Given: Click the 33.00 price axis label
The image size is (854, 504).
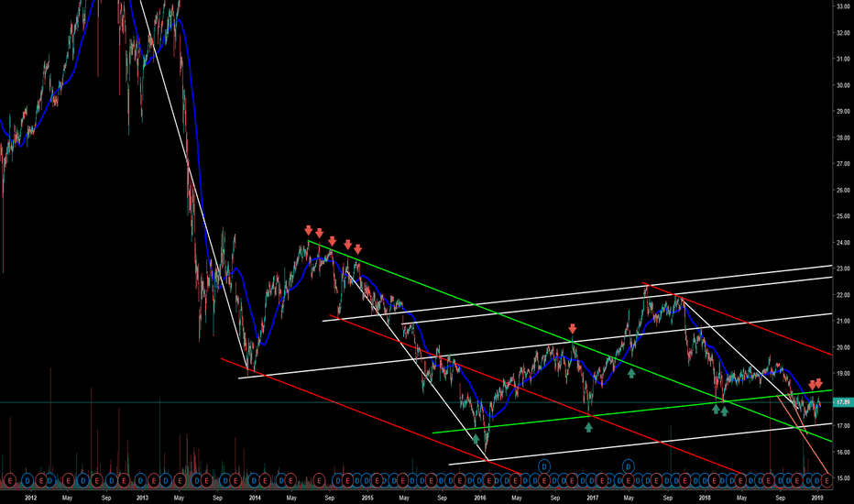Looking at the screenshot, I should (x=843, y=6).
